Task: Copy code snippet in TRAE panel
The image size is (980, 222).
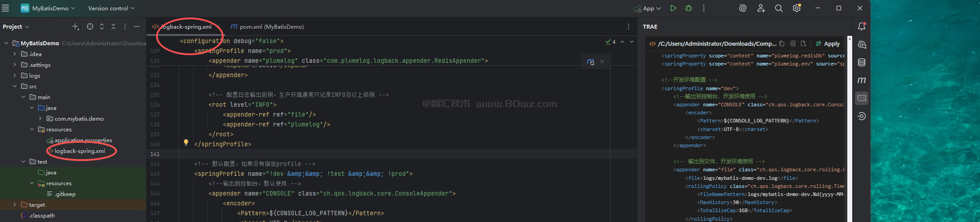Action: pos(782,44)
